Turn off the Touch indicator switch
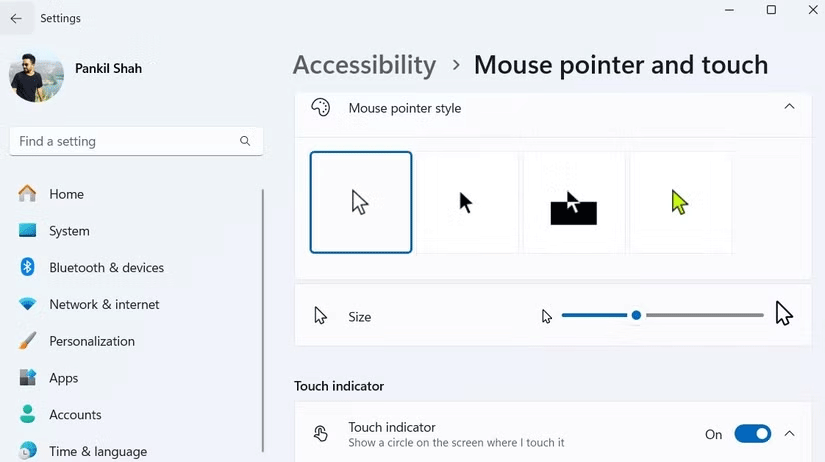Viewport: 825px width, 462px height. pyautogui.click(x=752, y=434)
